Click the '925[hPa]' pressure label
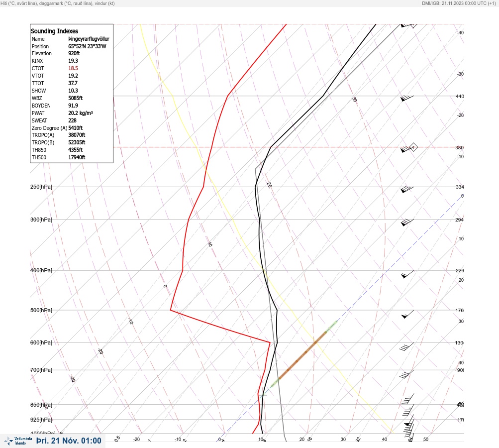 (x=41, y=420)
